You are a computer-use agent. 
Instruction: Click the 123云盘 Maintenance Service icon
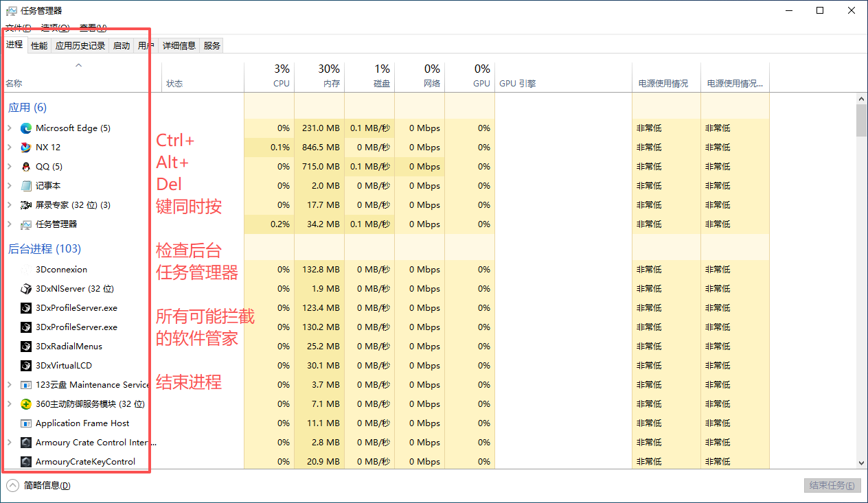click(x=26, y=385)
